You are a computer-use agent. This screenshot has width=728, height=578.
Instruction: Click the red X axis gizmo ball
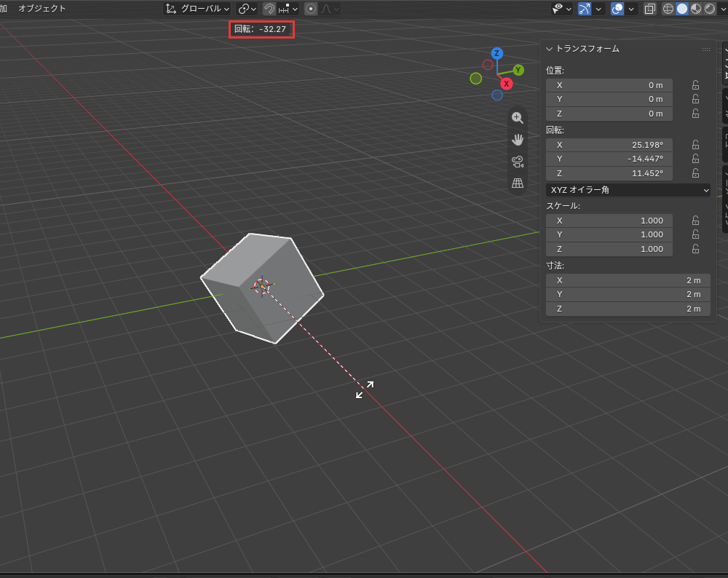(506, 84)
